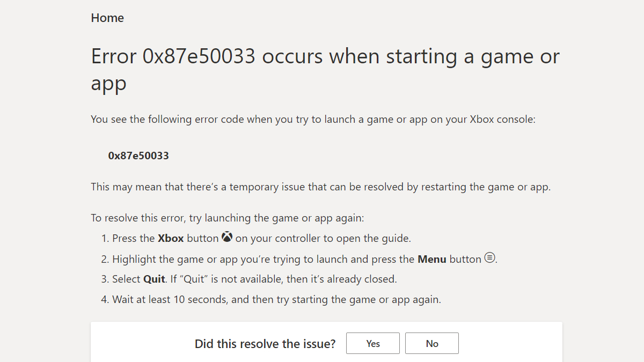The image size is (644, 362).
Task: Open the Home breadcrumb link
Action: [x=107, y=18]
